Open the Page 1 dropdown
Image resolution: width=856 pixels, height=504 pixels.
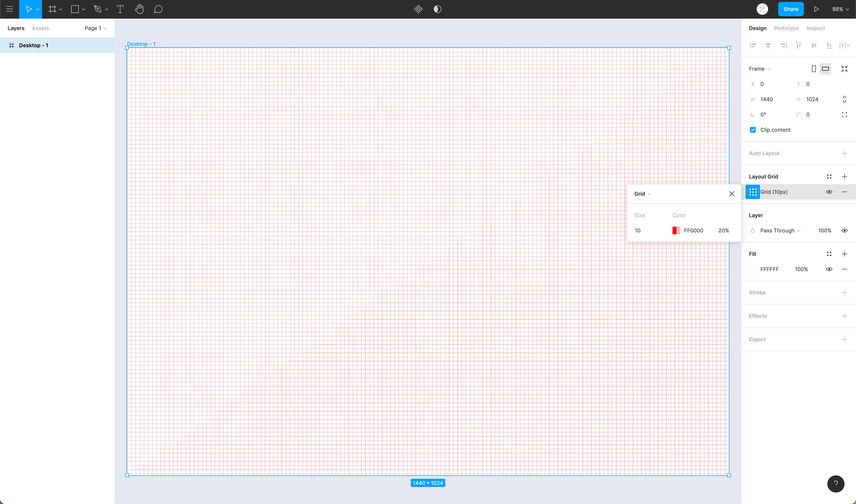coord(96,28)
